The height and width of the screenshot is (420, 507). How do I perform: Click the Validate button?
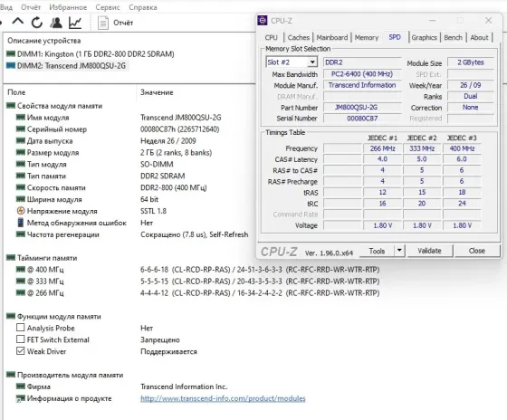pos(429,251)
